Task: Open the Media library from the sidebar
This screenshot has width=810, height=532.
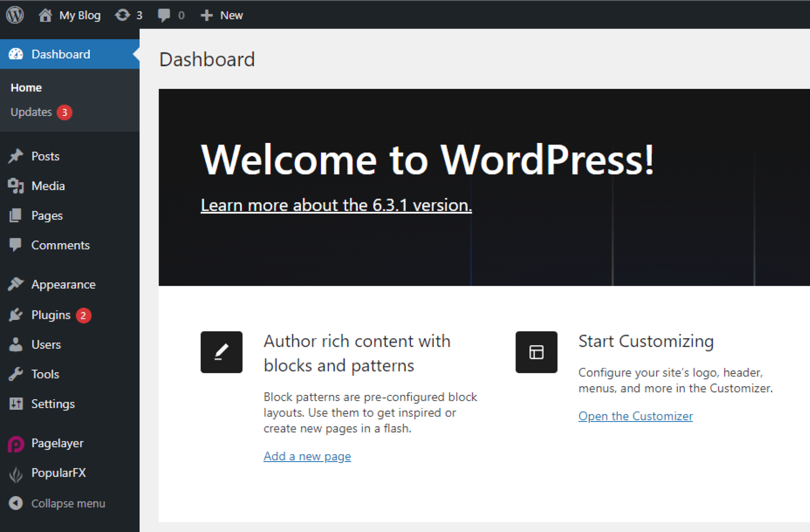Action: (x=48, y=186)
